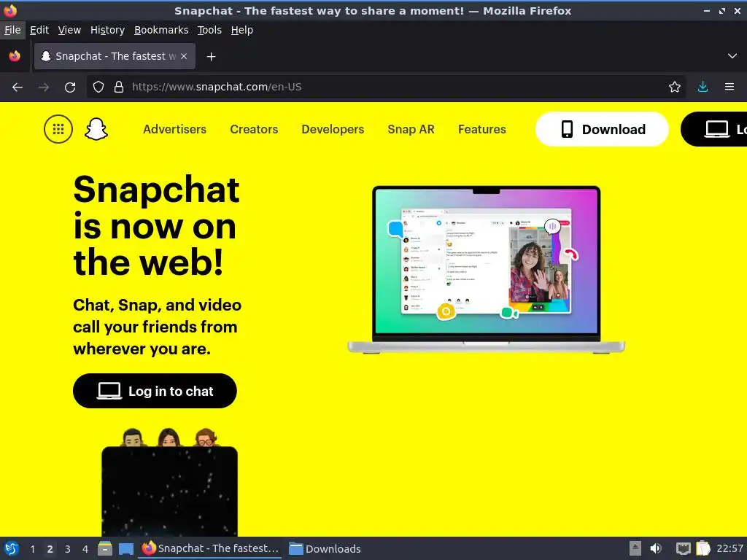Click the clipboard tray icon

click(703, 548)
